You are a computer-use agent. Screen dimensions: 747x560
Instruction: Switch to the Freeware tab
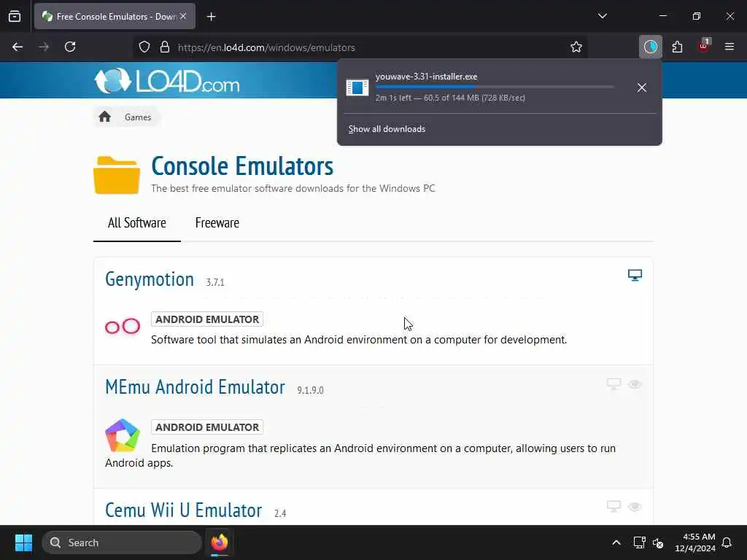pyautogui.click(x=217, y=223)
